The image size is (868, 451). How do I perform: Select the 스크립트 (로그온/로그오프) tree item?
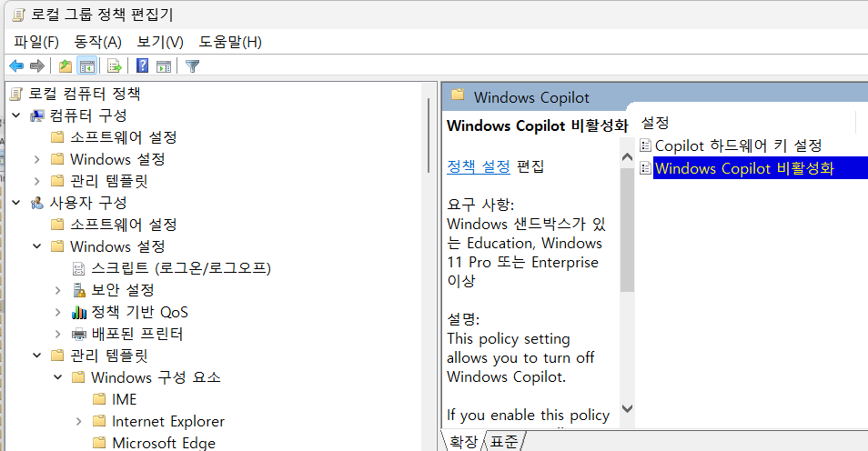pyautogui.click(x=181, y=268)
